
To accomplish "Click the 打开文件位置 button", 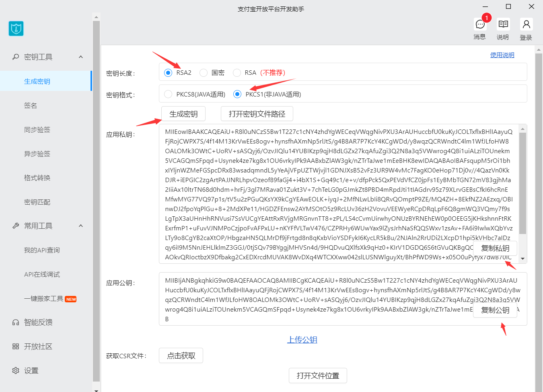I will point(318,376).
